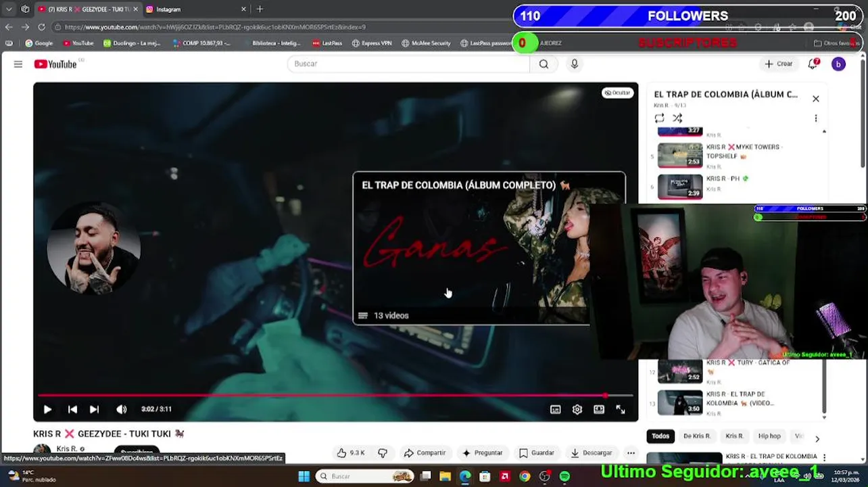The image size is (868, 487).
Task: Open more actions ellipsis below video
Action: (x=631, y=453)
